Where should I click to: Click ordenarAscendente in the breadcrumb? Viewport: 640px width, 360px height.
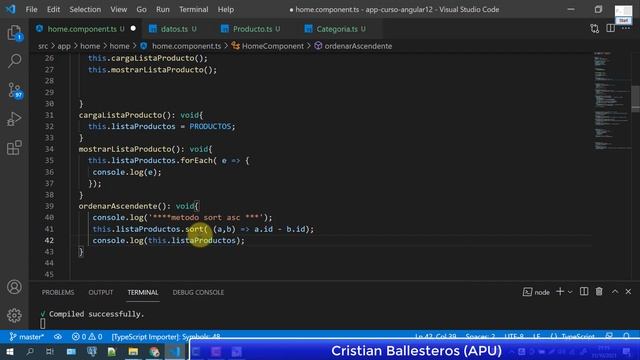pyautogui.click(x=358, y=46)
